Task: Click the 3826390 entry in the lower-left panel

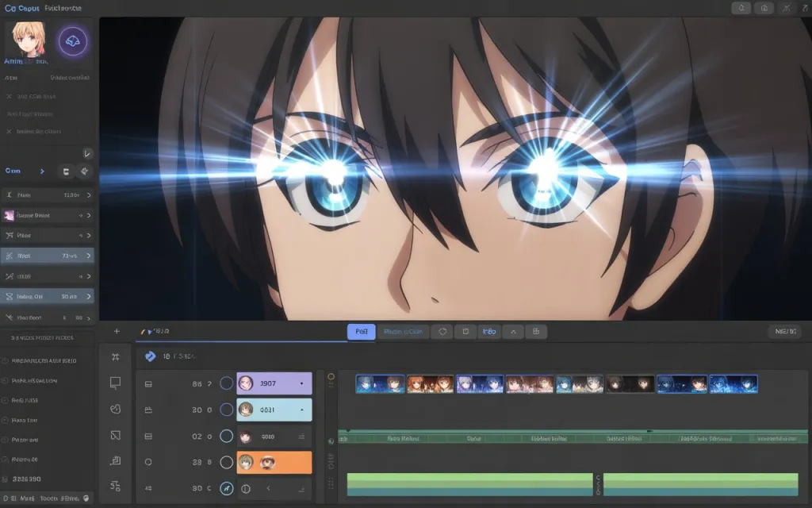Action: point(26,479)
